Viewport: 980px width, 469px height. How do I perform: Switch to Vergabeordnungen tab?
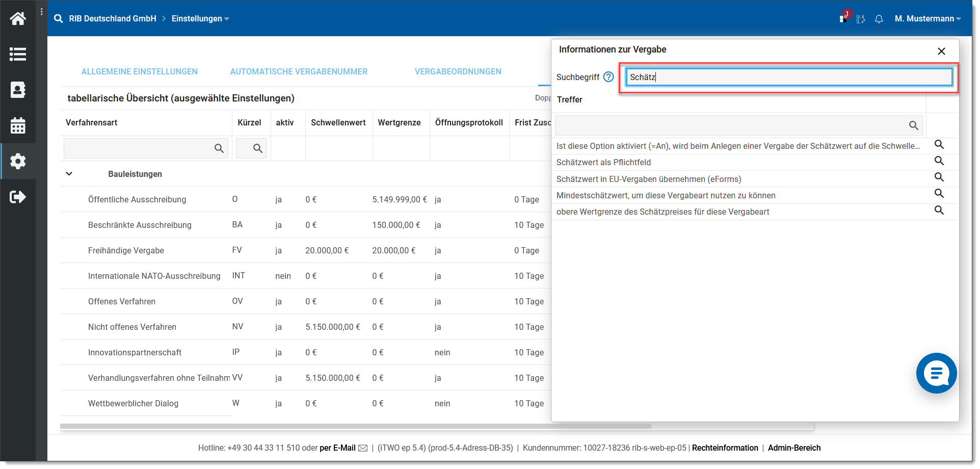(458, 72)
